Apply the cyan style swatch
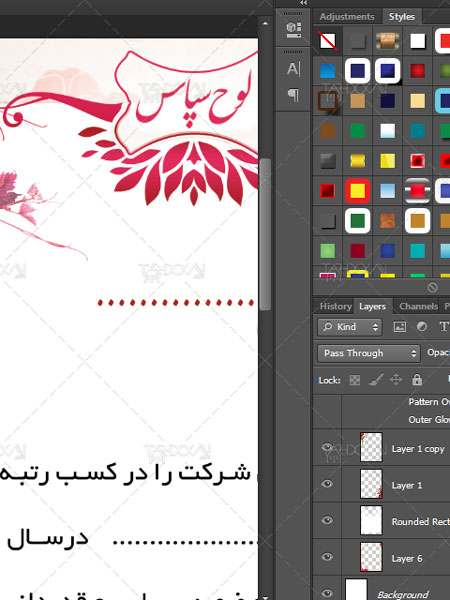 [x=417, y=251]
